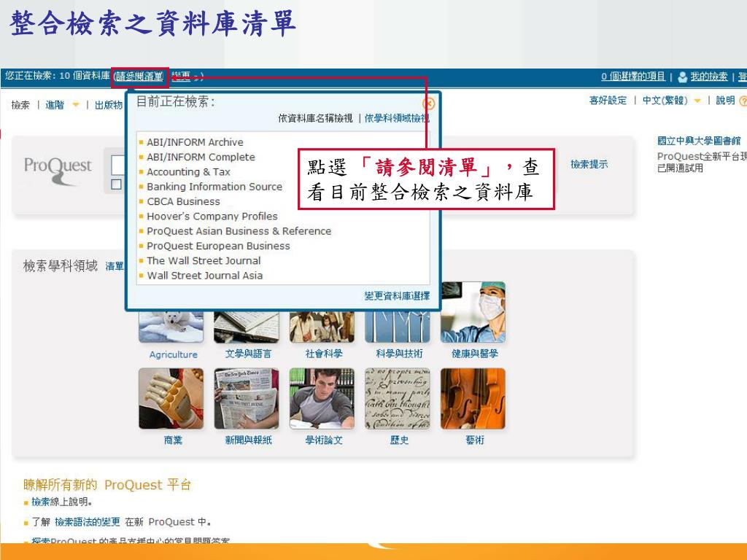Expand the arrow next to 中文(繁體)
747x560 pixels.
click(697, 101)
